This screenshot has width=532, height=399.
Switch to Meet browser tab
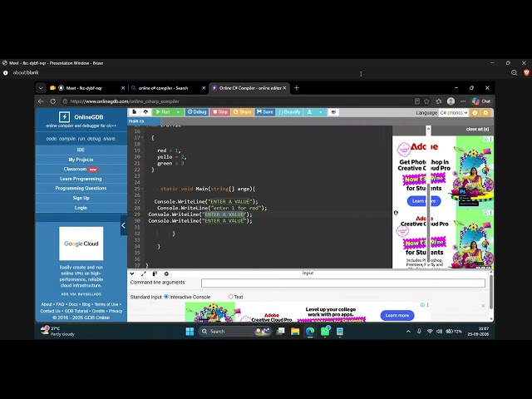(86, 88)
